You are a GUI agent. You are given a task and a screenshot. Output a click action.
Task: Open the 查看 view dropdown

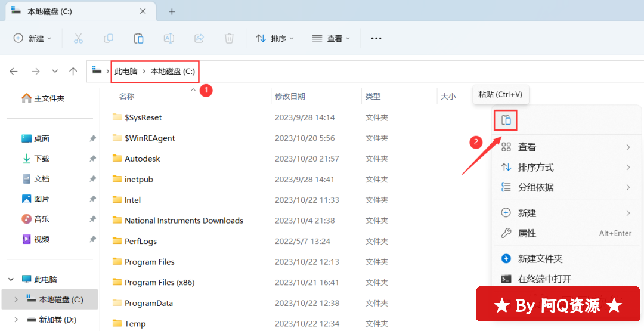(x=331, y=38)
